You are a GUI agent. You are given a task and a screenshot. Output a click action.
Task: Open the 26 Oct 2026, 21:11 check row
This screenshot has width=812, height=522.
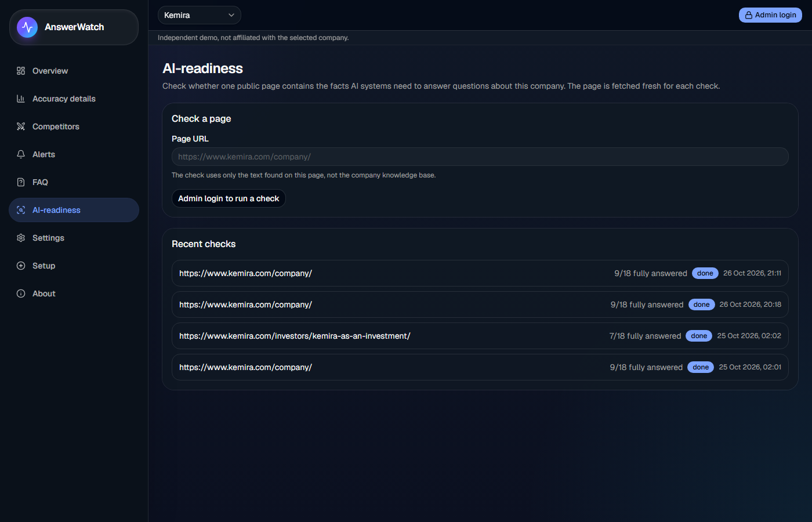[480, 273]
